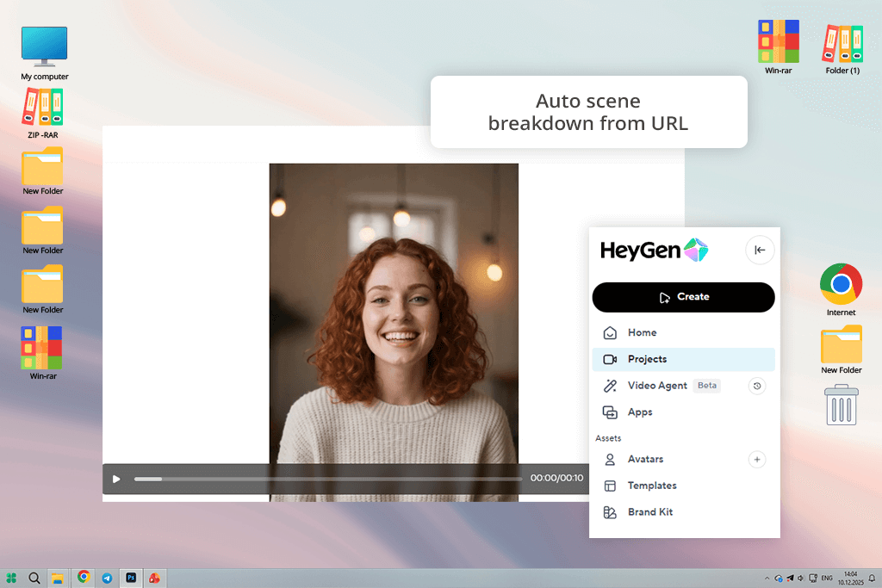Open the Home section

click(683, 333)
